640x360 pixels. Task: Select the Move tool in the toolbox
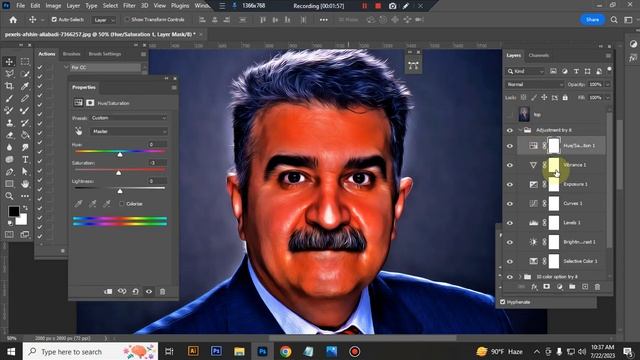pyautogui.click(x=9, y=62)
